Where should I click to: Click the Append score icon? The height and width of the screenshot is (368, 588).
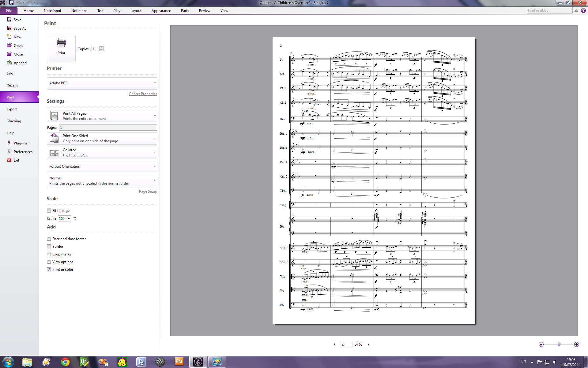coord(9,63)
